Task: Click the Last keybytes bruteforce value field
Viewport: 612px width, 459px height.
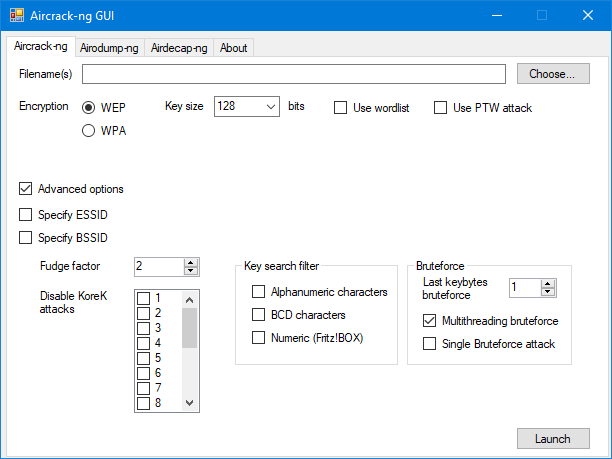Action: coord(525,288)
